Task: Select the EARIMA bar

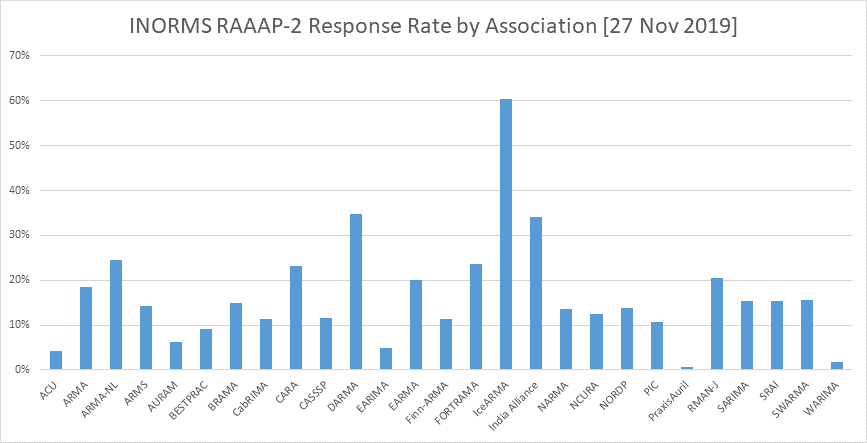Action: pos(386,358)
